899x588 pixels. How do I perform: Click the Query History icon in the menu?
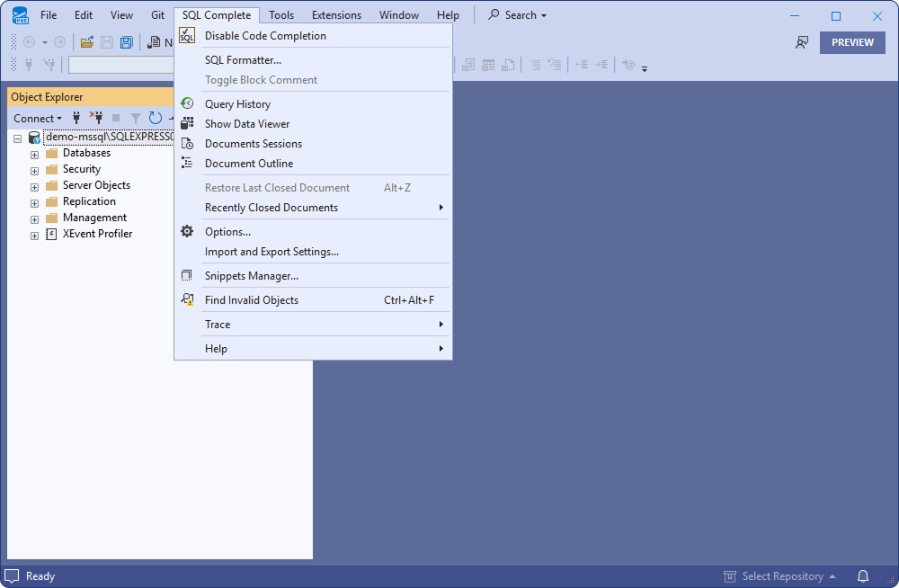pyautogui.click(x=187, y=103)
